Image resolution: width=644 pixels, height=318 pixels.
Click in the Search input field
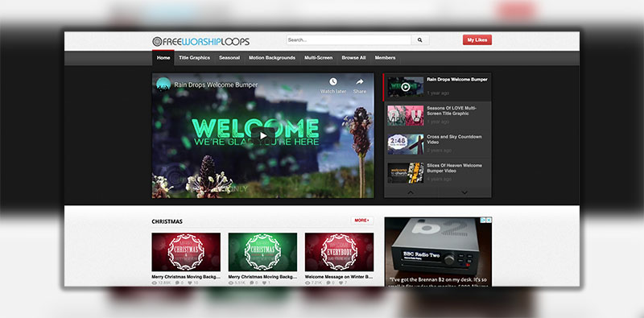[349, 40]
